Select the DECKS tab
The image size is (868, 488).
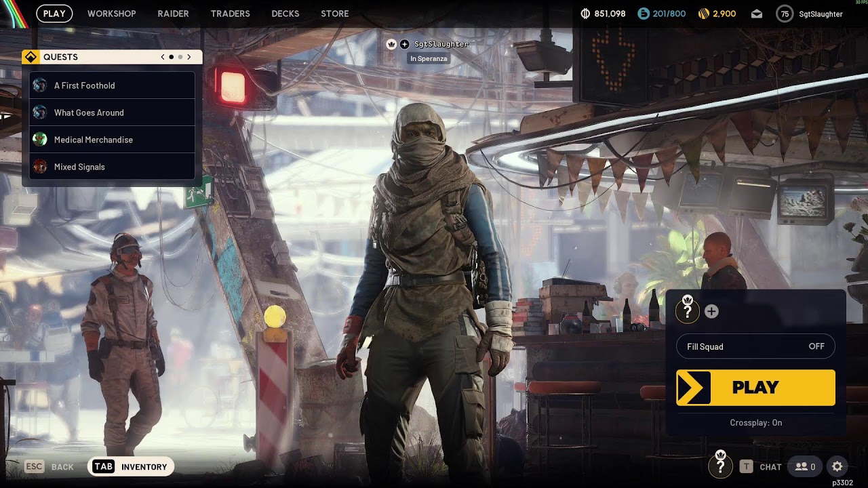pyautogui.click(x=285, y=14)
